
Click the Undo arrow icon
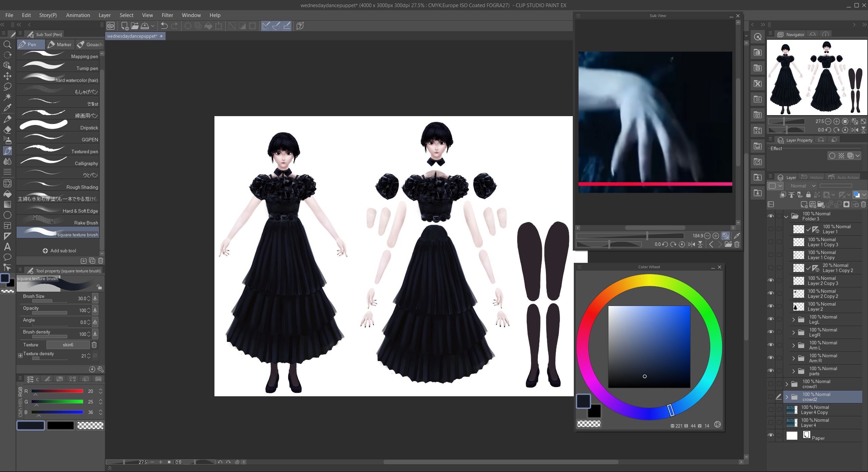coord(164,26)
